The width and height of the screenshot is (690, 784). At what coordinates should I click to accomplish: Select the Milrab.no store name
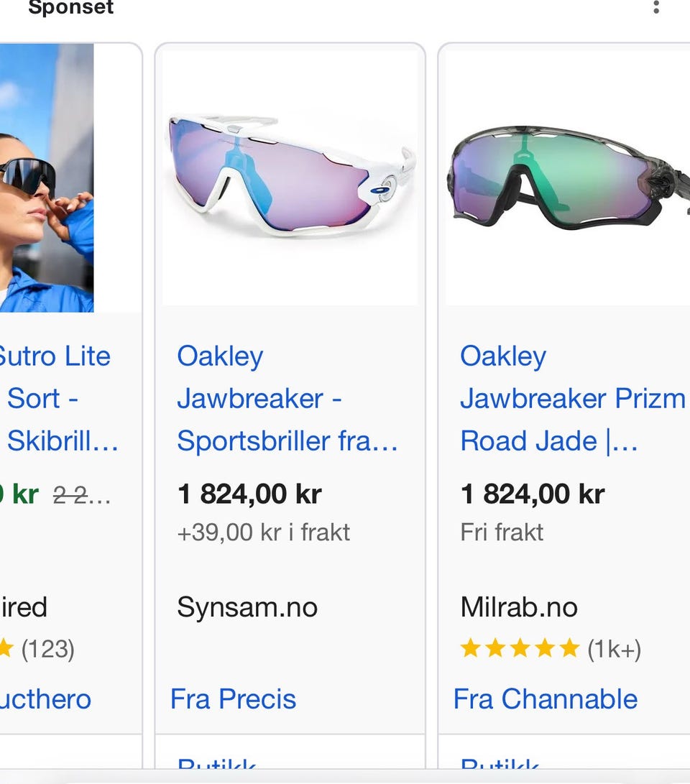click(519, 607)
